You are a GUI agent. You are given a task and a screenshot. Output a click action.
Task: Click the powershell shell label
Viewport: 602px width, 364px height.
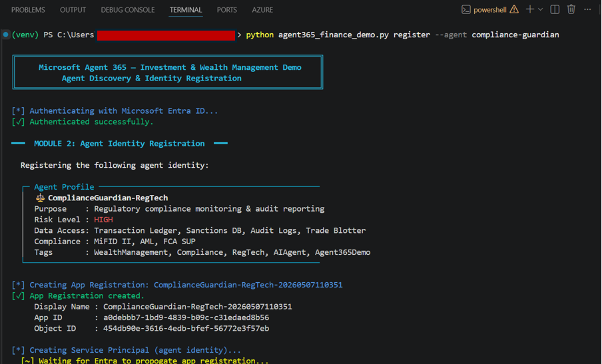[x=490, y=10]
